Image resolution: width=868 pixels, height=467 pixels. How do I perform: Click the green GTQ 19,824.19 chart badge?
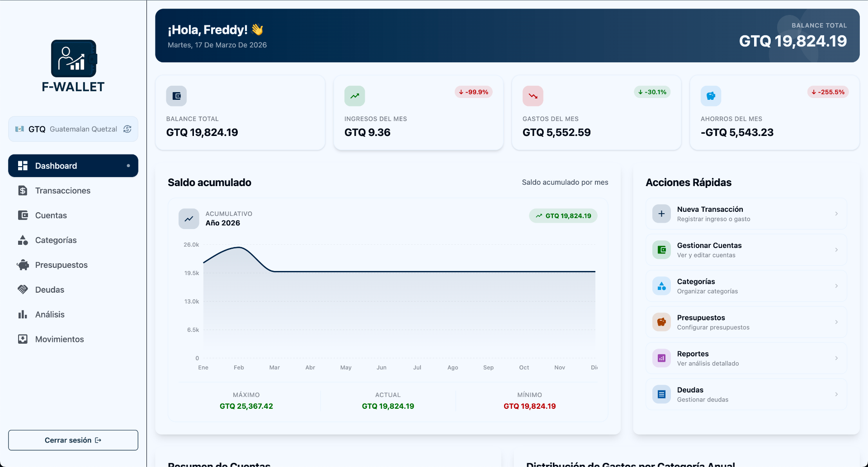pos(563,216)
